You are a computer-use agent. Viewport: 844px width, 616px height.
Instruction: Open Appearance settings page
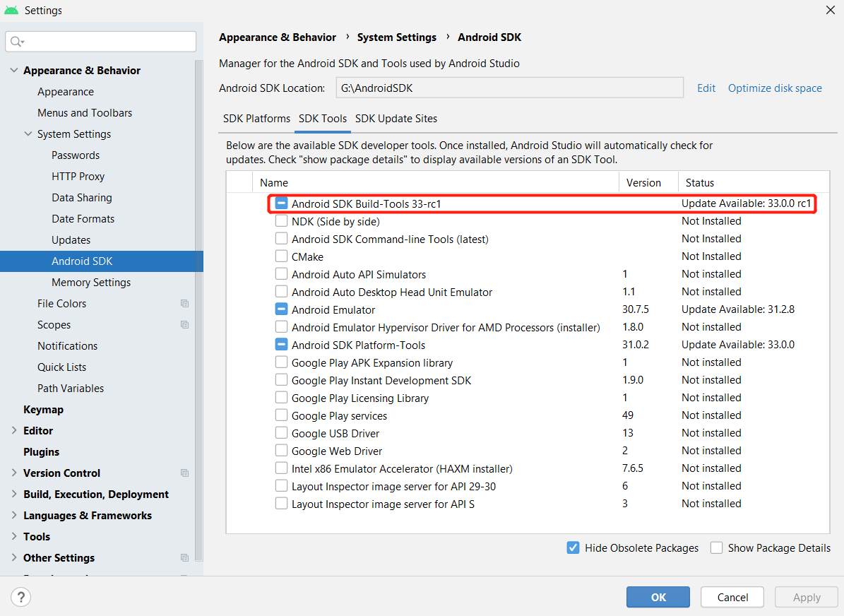pyautogui.click(x=66, y=92)
